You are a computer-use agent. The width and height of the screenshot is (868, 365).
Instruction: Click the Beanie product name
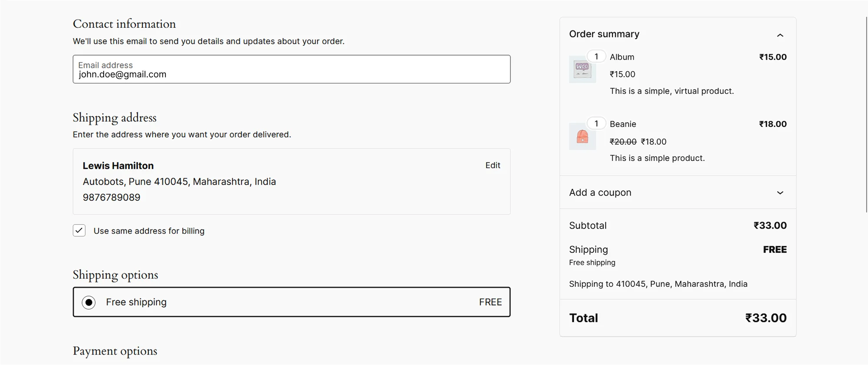tap(622, 124)
